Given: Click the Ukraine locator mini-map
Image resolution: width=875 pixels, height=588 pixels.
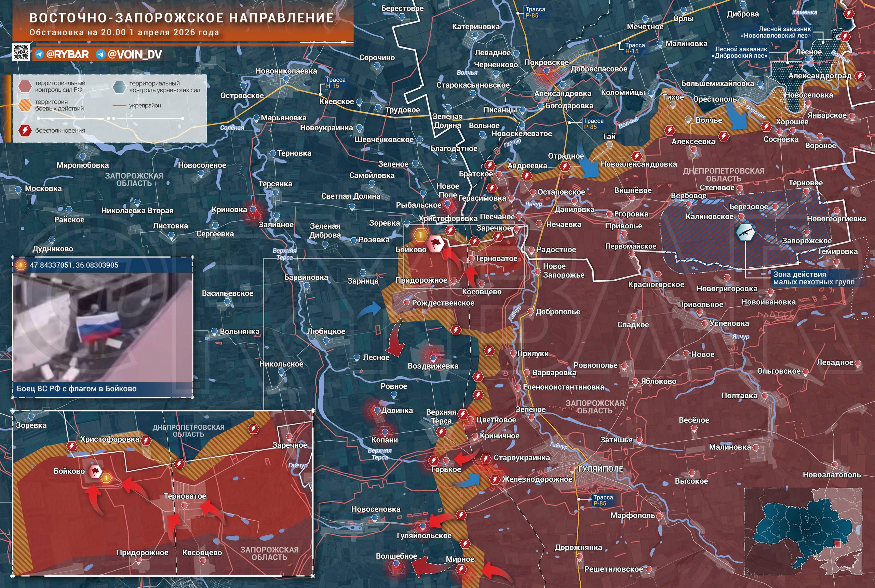Looking at the screenshot, I should [x=803, y=531].
